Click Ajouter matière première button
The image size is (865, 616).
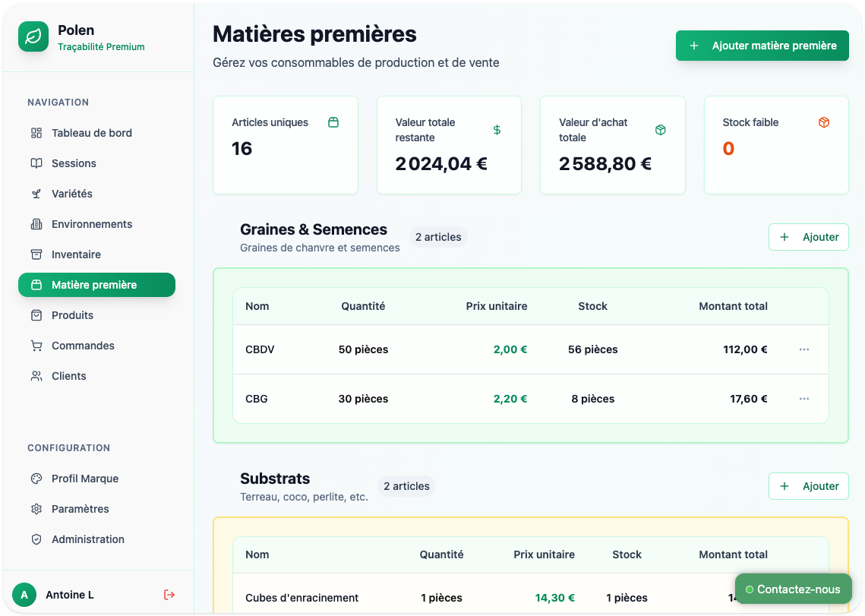click(x=762, y=46)
